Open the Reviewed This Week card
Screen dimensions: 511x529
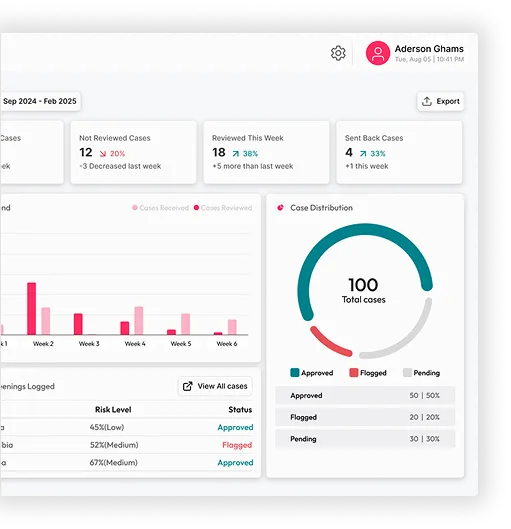[266, 152]
